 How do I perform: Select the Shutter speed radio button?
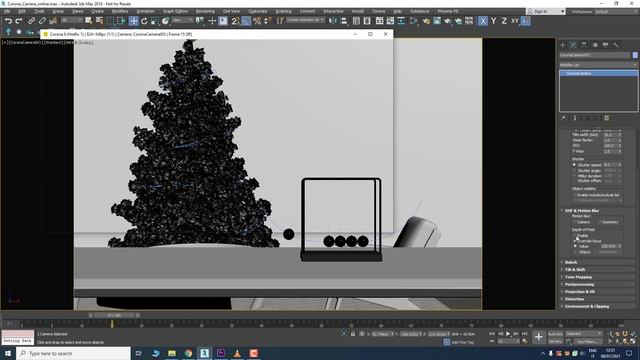[x=574, y=165]
